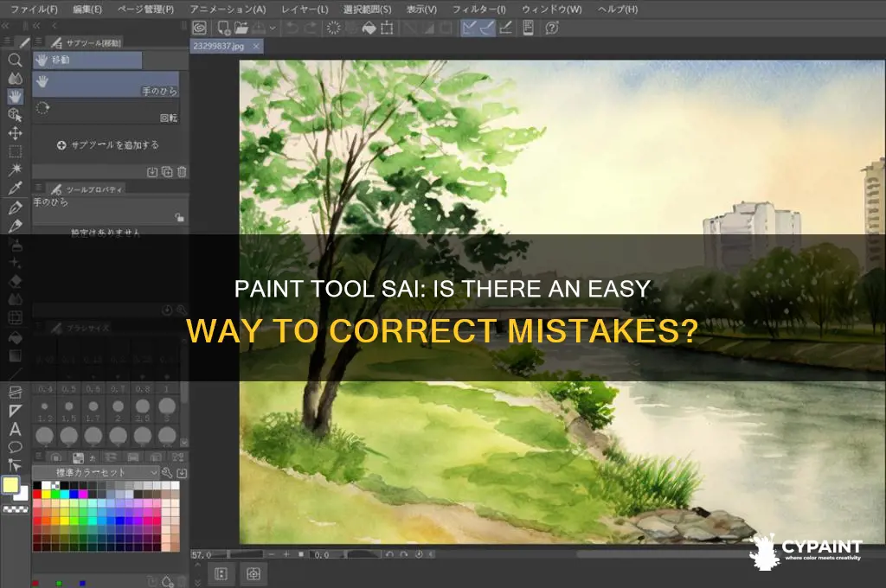Open dropdown arrow next to Save icon
Screen dimensions: 886x588
(x=273, y=28)
